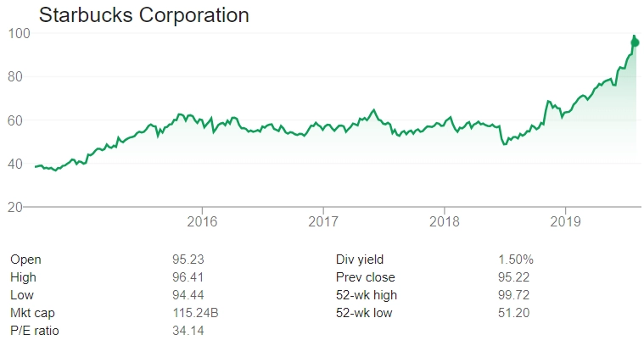Viewport: 644px width, 346px height.
Task: Click the 80 y-axis value
Action: pos(15,77)
